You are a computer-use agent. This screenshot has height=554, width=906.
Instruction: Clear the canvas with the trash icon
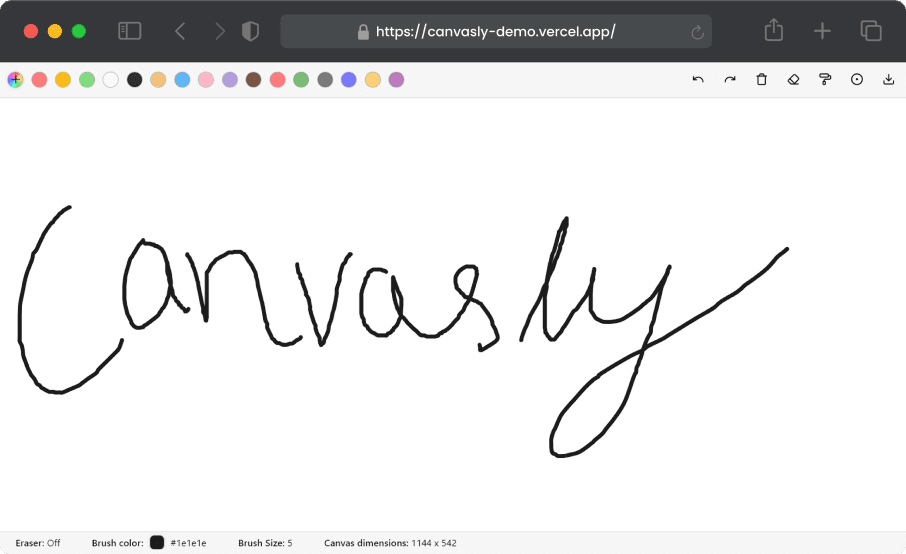[x=761, y=79]
